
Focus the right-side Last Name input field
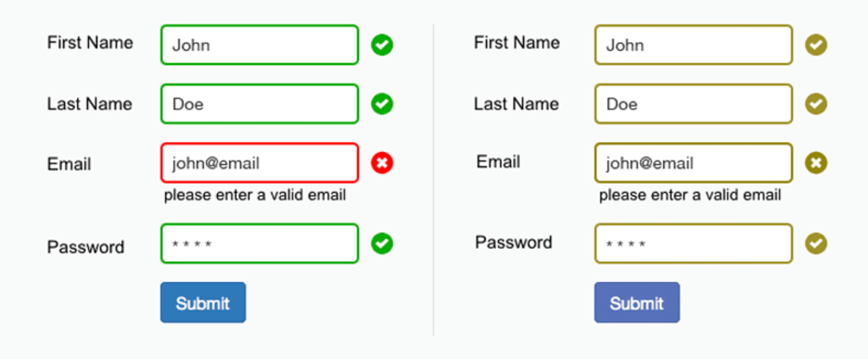[x=694, y=104]
